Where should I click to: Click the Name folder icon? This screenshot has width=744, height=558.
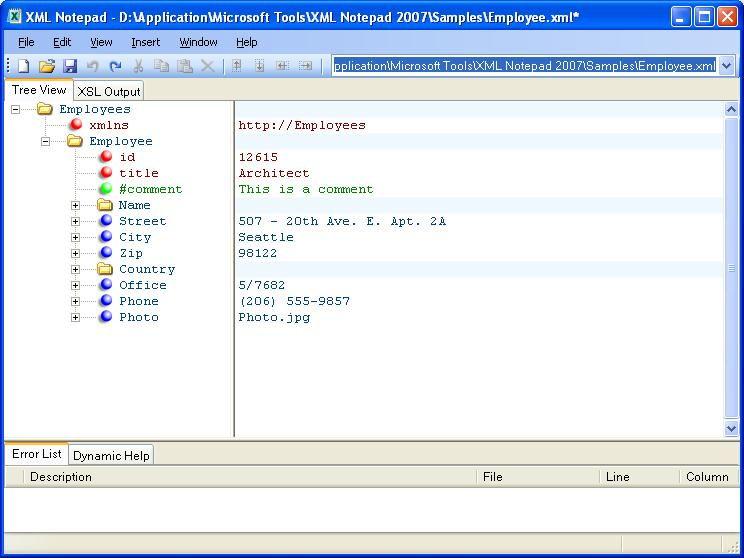[104, 205]
